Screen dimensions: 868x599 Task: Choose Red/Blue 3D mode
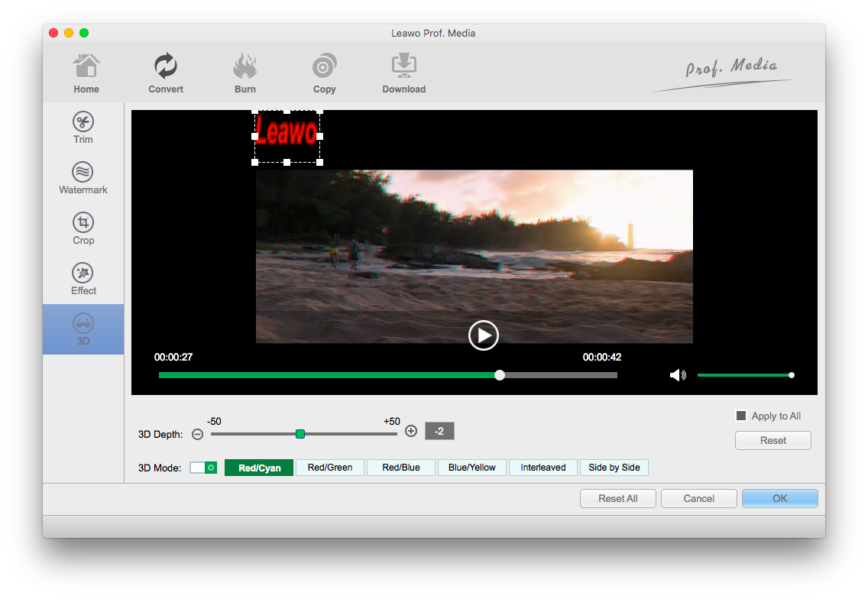(401, 468)
